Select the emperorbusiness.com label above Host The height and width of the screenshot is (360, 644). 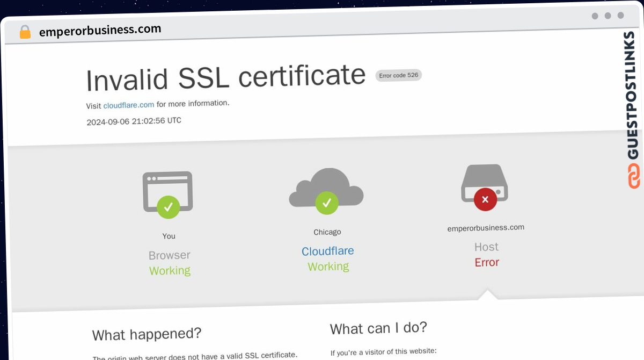pyautogui.click(x=486, y=228)
